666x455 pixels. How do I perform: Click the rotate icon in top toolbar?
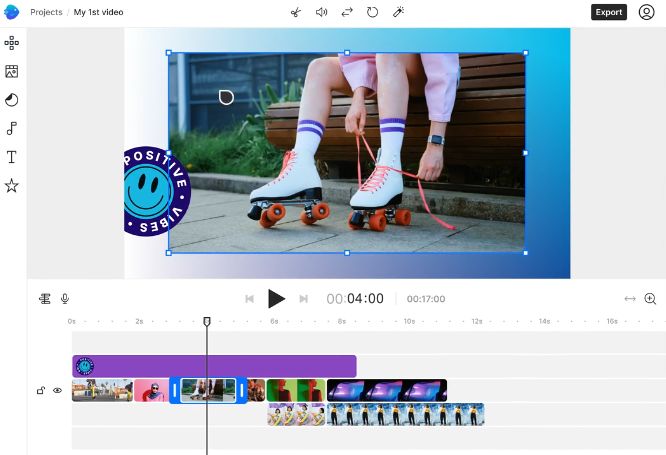coord(373,12)
